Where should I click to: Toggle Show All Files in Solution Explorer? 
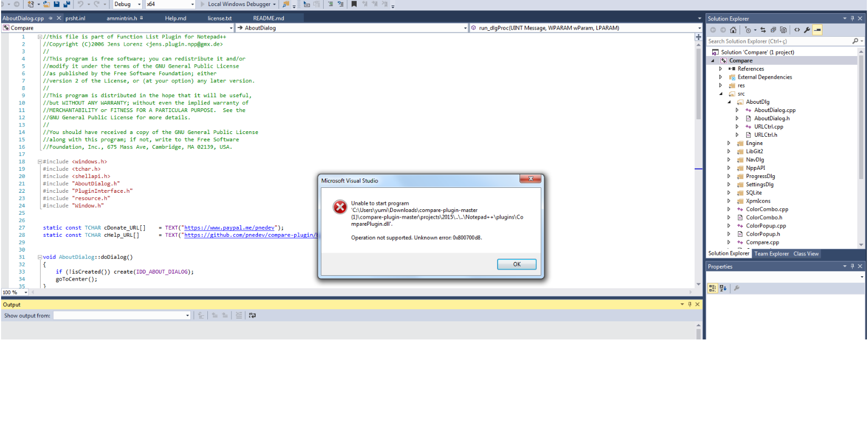coord(783,30)
